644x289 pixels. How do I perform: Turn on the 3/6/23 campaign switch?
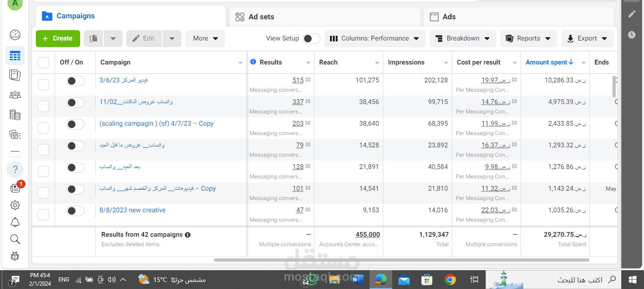pos(75,81)
